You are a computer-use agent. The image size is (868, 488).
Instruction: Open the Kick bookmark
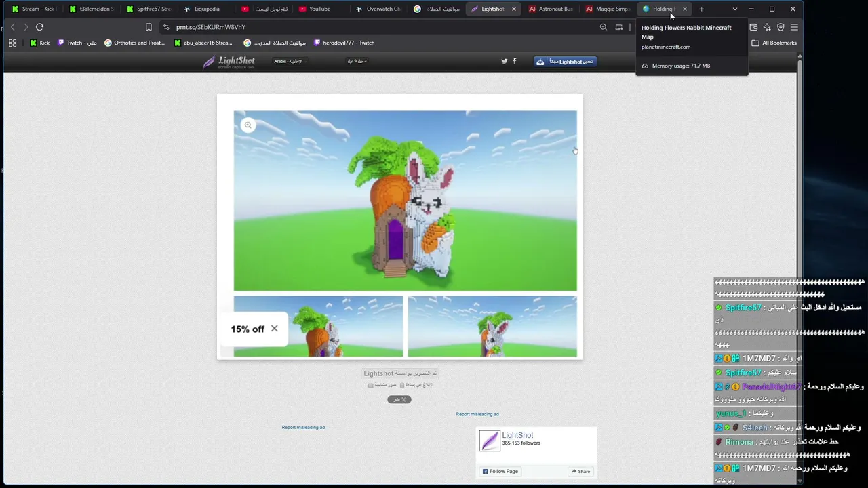coord(39,43)
